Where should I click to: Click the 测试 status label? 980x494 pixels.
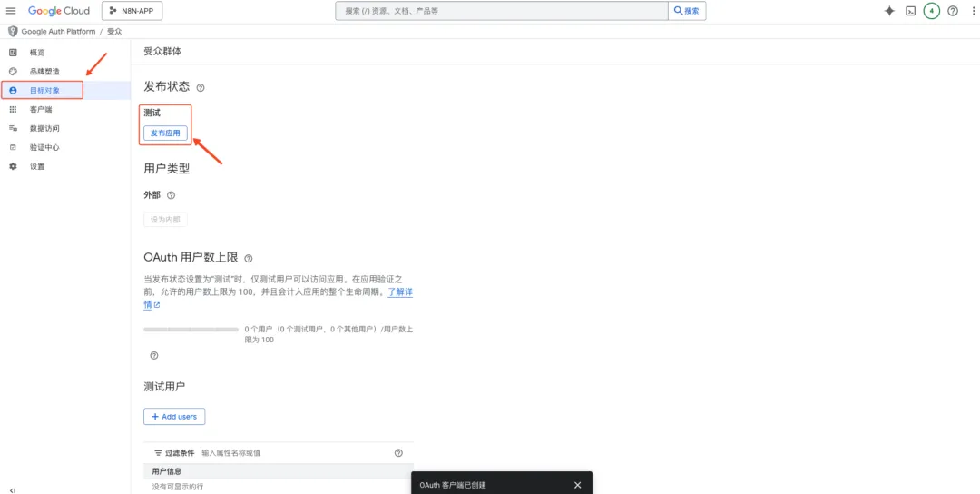coord(152,114)
